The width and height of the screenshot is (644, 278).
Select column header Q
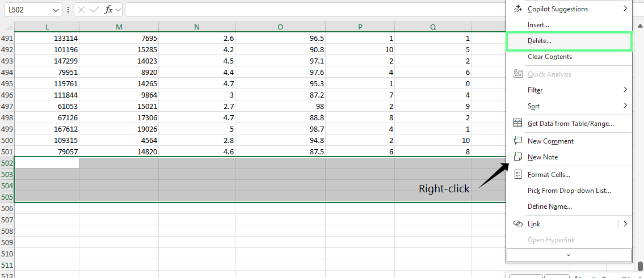pyautogui.click(x=433, y=27)
